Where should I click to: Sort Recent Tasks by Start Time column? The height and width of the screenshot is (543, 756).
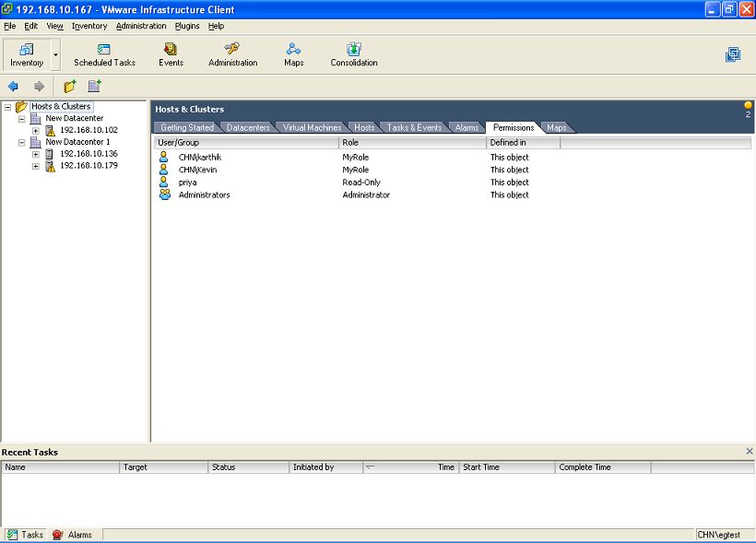507,467
